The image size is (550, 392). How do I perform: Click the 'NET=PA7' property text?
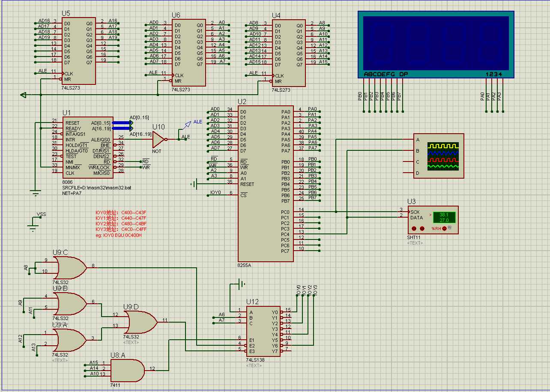[x=72, y=193]
